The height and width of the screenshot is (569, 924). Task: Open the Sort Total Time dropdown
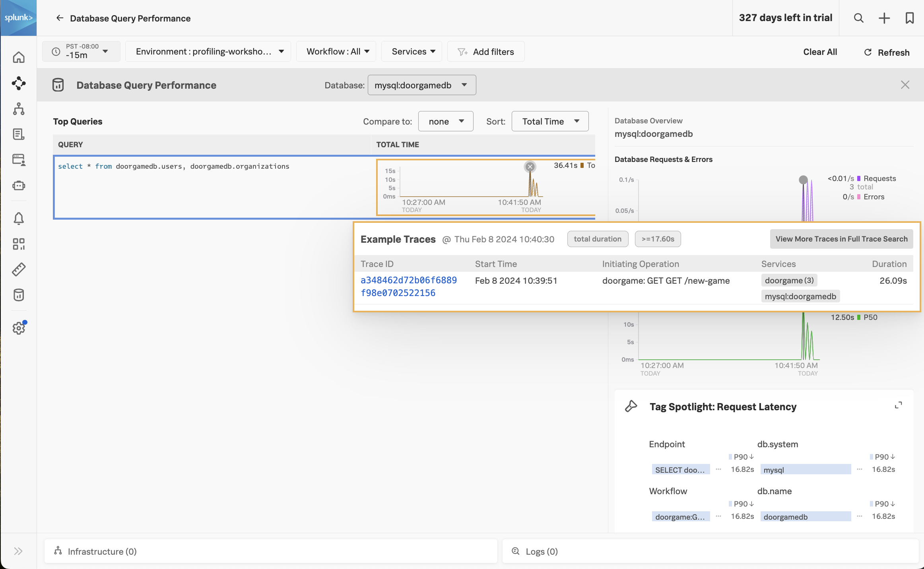(x=550, y=121)
